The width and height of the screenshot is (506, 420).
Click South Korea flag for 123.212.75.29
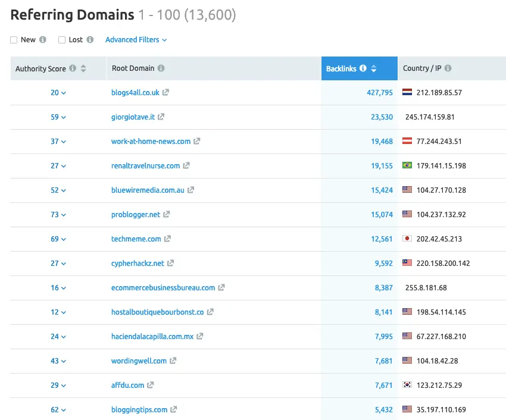pyautogui.click(x=407, y=384)
